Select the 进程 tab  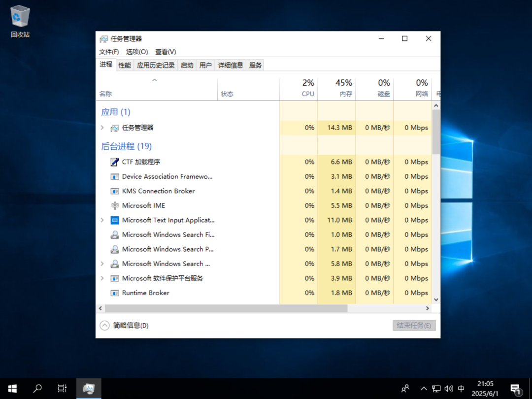point(106,65)
